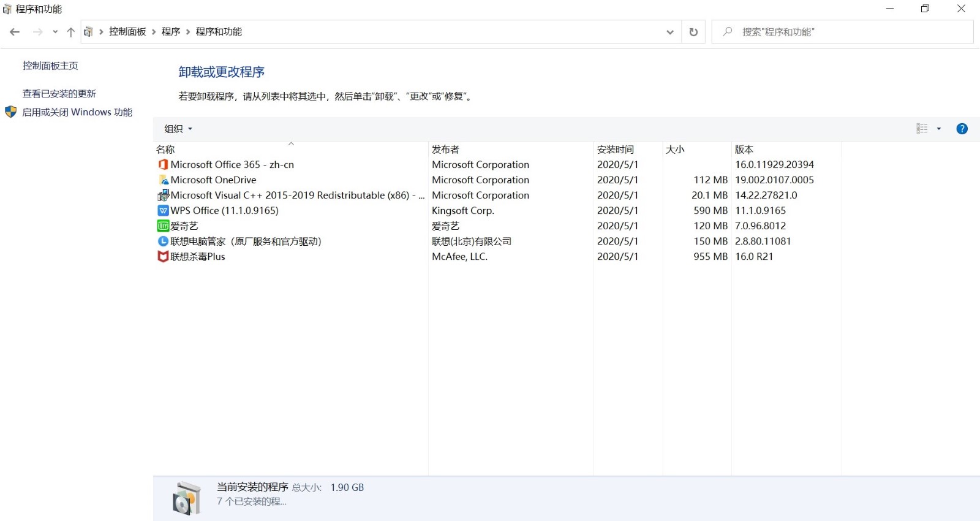Click the Microsoft OneDrive cloud icon
980x521 pixels.
click(163, 180)
